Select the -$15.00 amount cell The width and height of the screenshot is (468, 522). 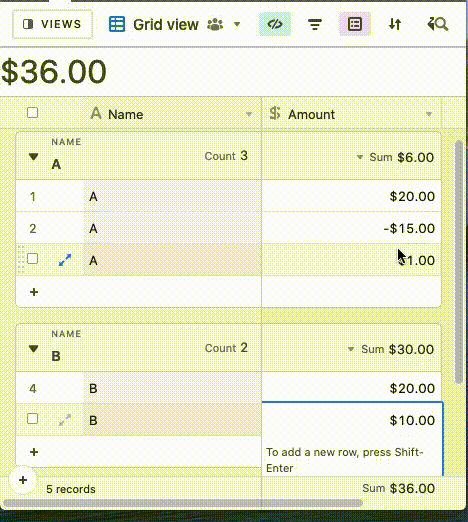coord(352,228)
